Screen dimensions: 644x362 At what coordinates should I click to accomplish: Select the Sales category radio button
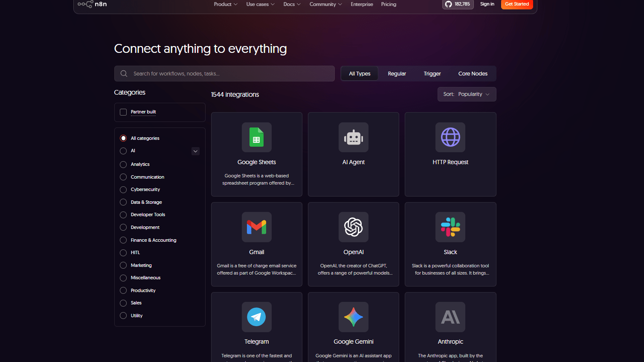[123, 303]
